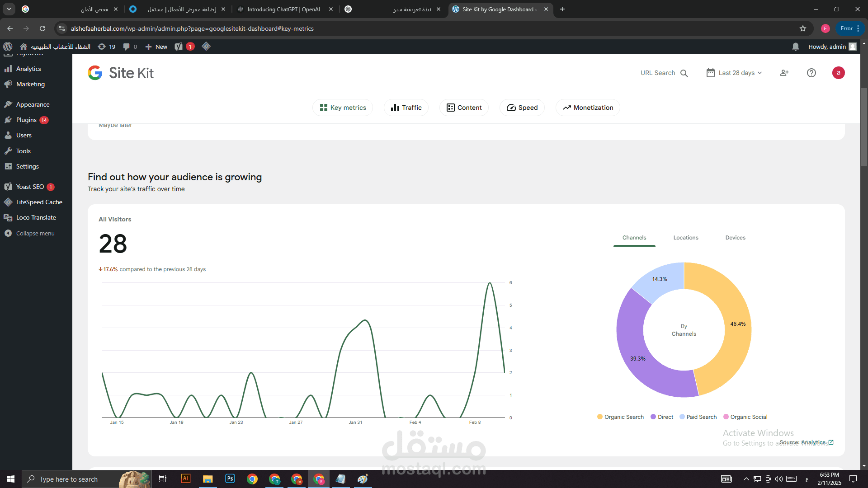868x488 pixels.
Task: Click Organic Search legend color dot
Action: coord(600,417)
